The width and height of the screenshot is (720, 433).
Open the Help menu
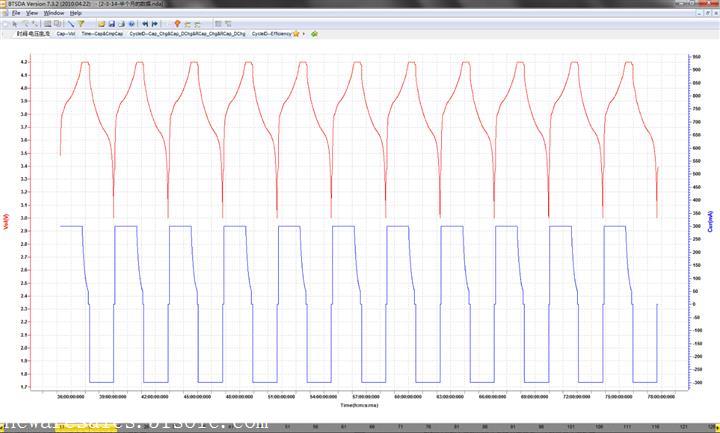coord(76,13)
